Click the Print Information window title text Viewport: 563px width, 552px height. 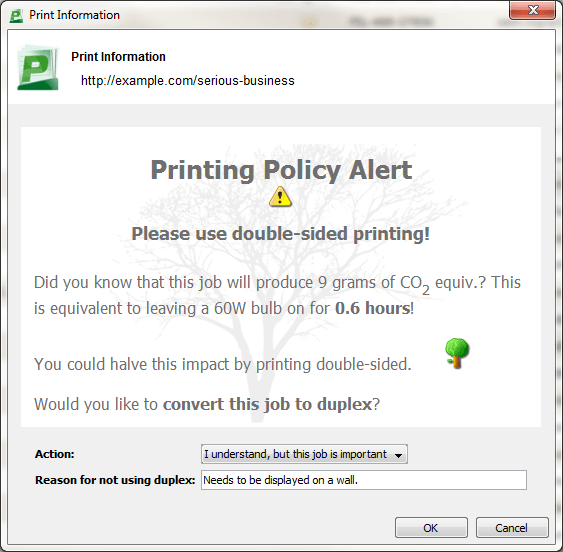pyautogui.click(x=74, y=15)
